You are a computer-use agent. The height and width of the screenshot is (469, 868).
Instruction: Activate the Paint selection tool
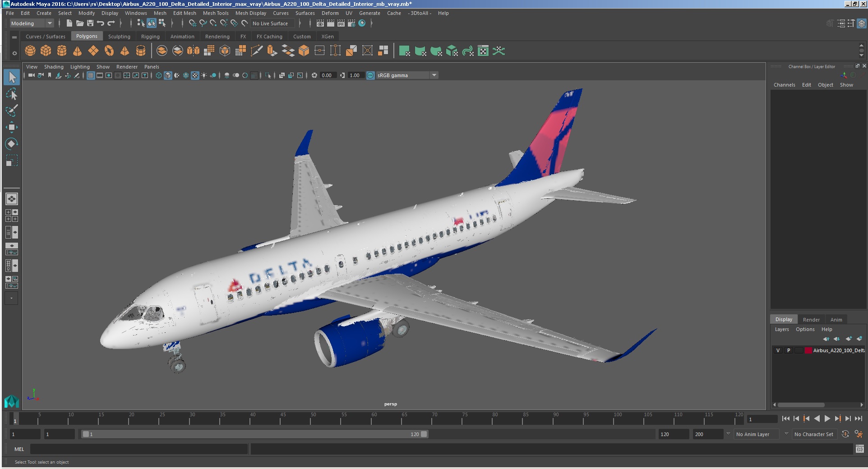click(x=12, y=110)
